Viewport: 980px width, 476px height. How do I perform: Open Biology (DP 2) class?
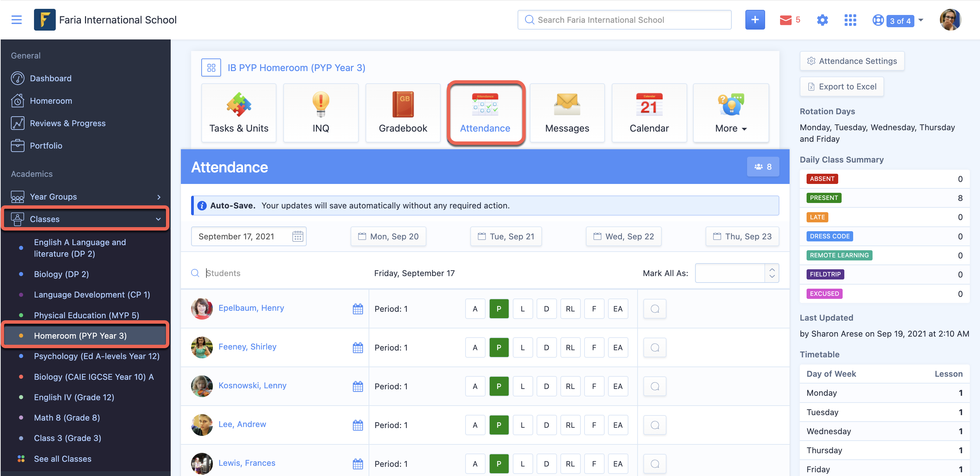(61, 274)
